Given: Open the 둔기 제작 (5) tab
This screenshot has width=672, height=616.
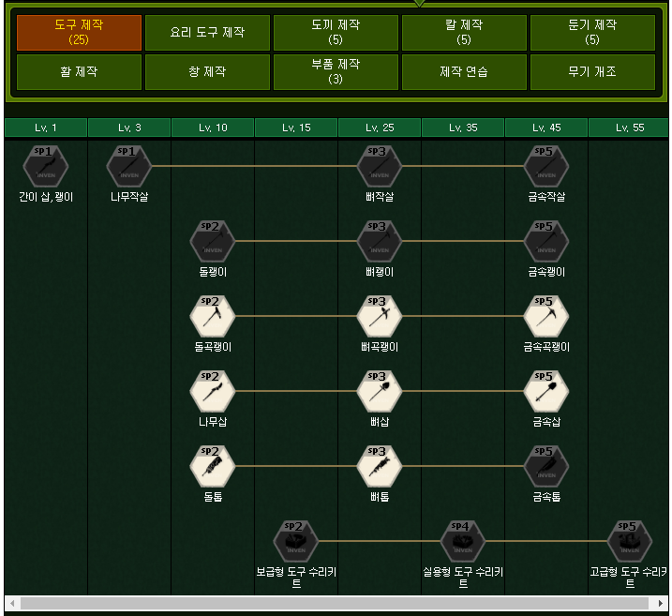Looking at the screenshot, I should [592, 33].
